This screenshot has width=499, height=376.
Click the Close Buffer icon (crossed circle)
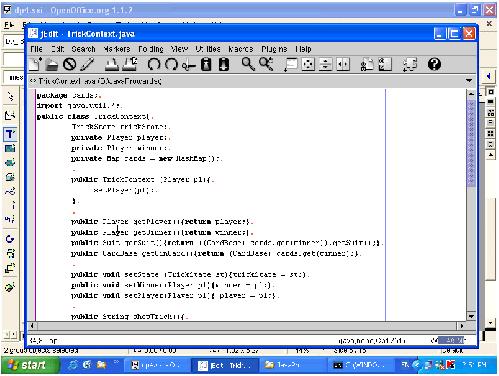tap(69, 64)
